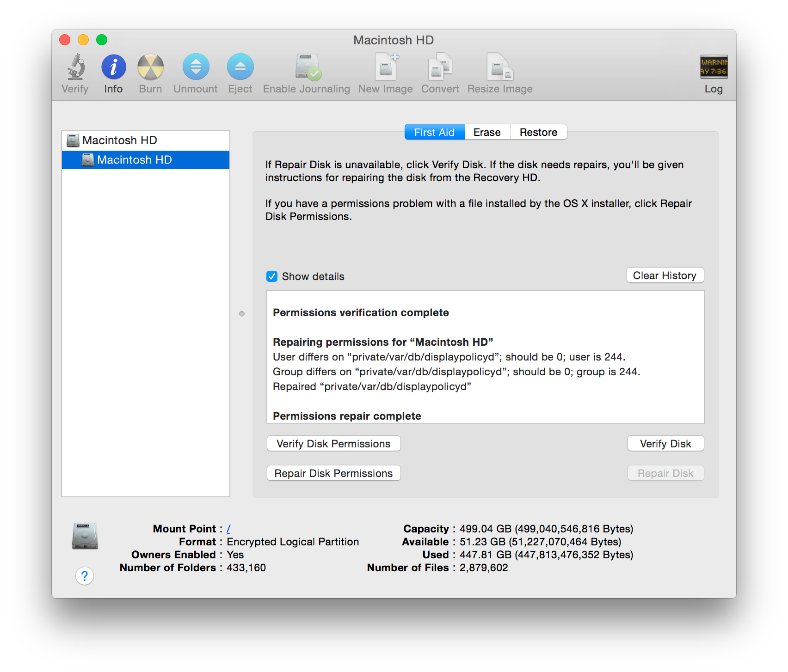Uncheck the Show details checkbox
Image resolution: width=788 pixels, height=672 pixels.
272,276
